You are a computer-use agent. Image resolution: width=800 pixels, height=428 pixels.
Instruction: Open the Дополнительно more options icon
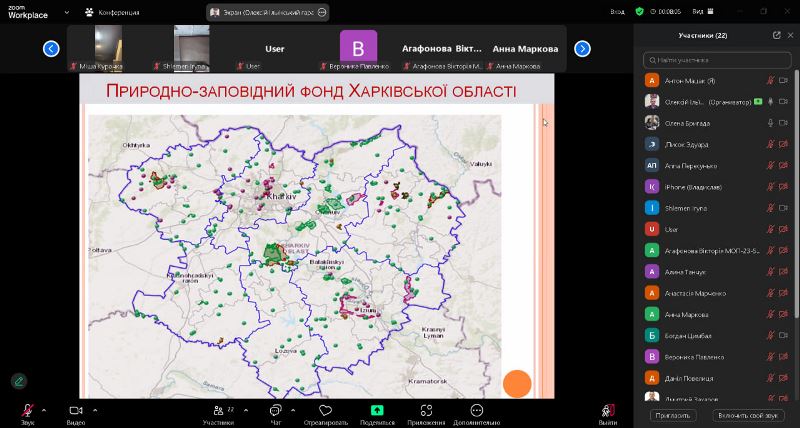click(477, 411)
